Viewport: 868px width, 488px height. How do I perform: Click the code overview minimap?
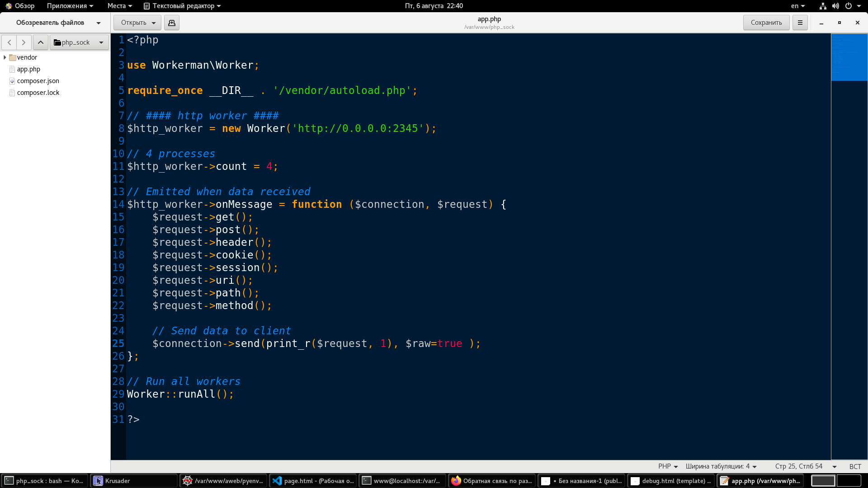[x=849, y=57]
